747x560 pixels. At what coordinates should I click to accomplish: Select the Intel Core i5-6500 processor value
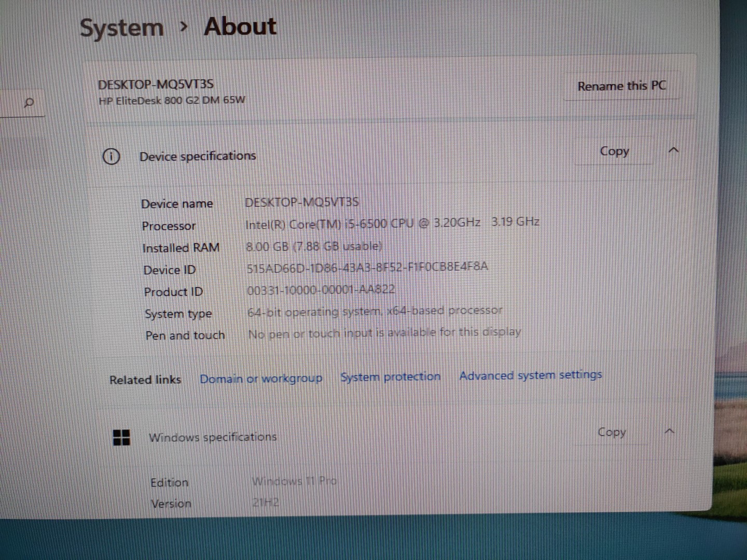point(392,223)
